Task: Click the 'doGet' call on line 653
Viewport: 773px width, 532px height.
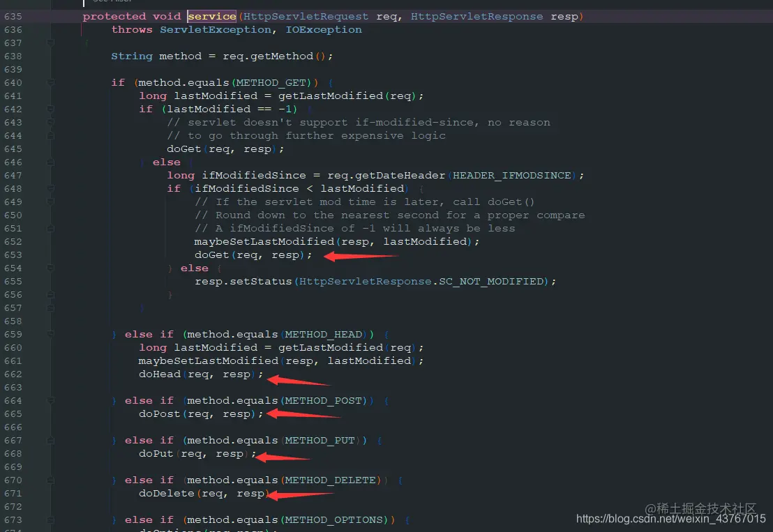Action: [212, 254]
